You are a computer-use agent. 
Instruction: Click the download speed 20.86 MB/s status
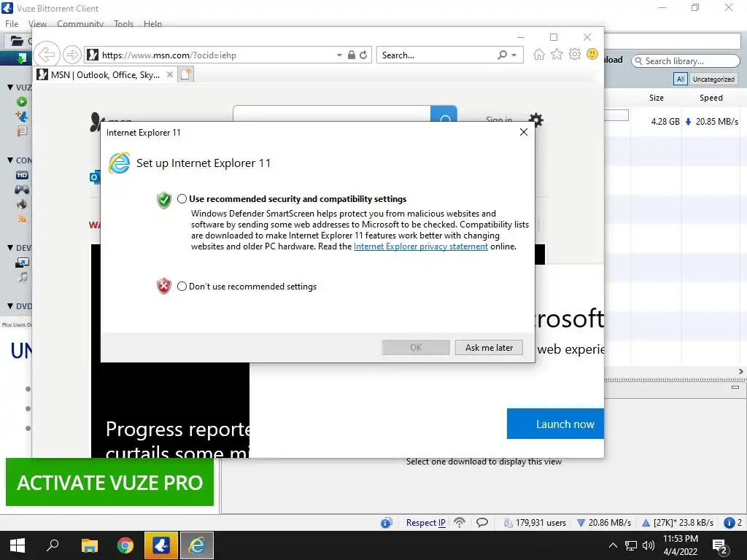603,522
